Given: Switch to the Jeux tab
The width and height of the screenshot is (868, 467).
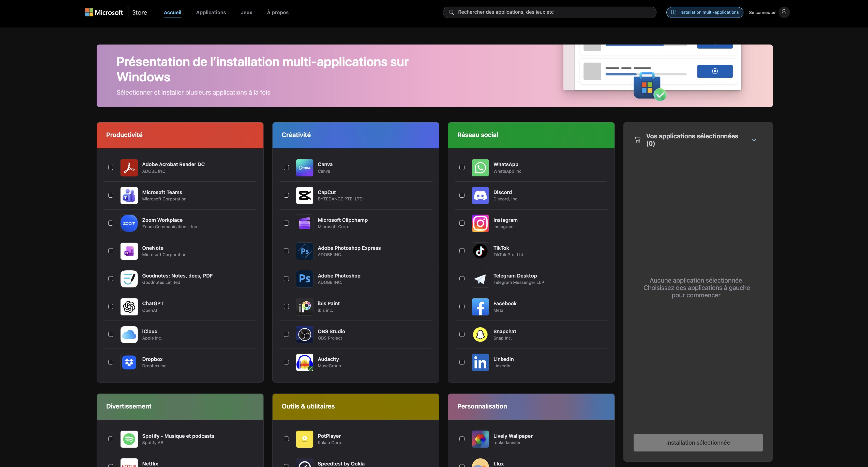Looking at the screenshot, I should [x=246, y=12].
